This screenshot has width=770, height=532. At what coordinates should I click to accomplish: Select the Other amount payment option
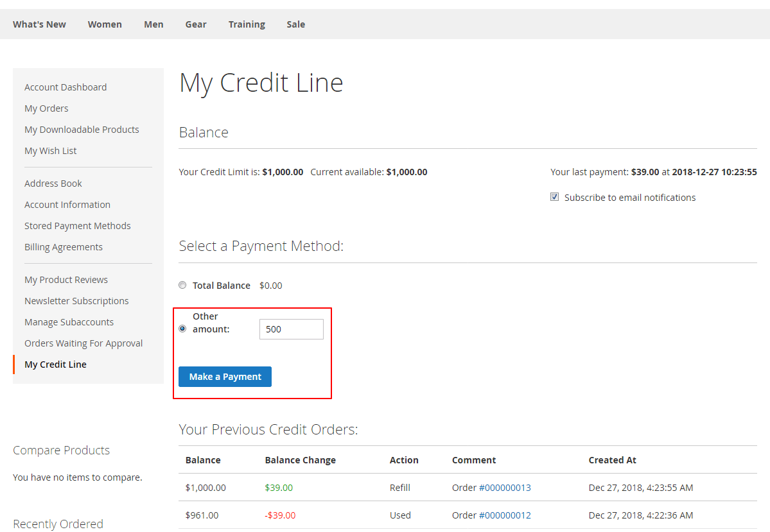coord(182,328)
